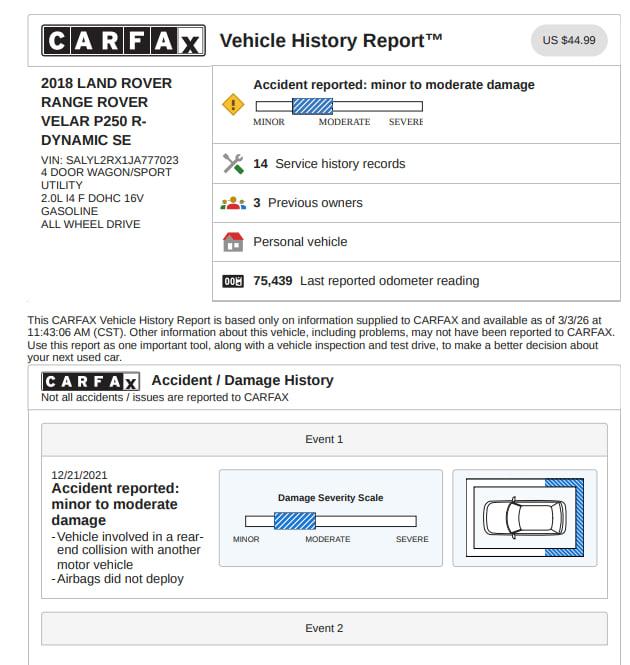Click the US $44.99 price button

pyautogui.click(x=568, y=41)
